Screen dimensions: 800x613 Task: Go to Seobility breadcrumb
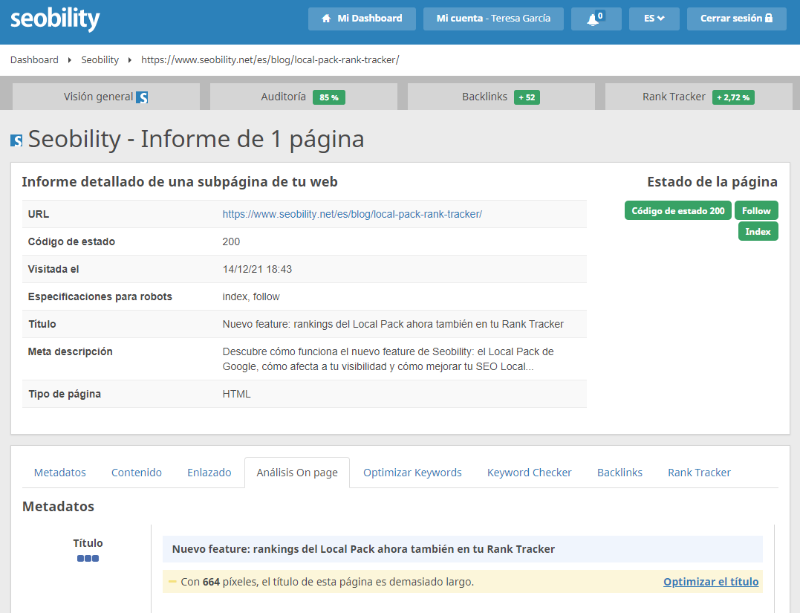click(x=100, y=60)
